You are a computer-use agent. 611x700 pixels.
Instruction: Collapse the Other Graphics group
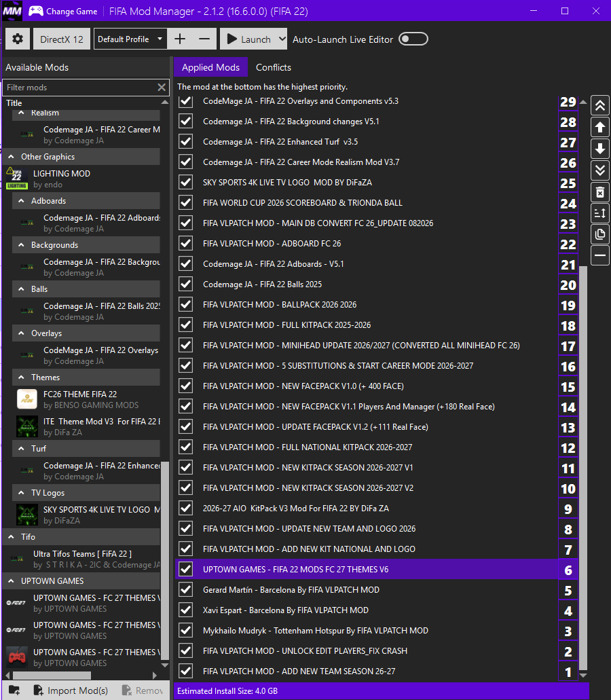tap(11, 157)
